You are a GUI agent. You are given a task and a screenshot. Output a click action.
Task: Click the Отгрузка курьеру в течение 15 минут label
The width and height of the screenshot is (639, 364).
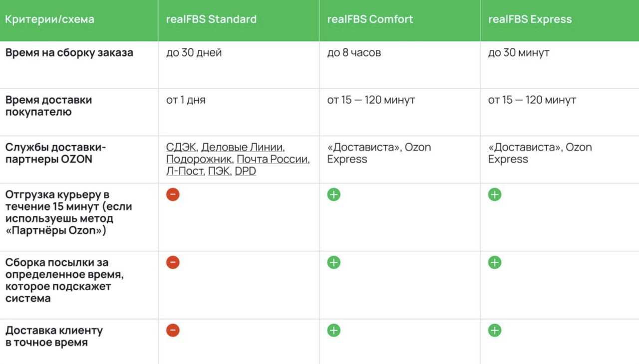coord(68,212)
